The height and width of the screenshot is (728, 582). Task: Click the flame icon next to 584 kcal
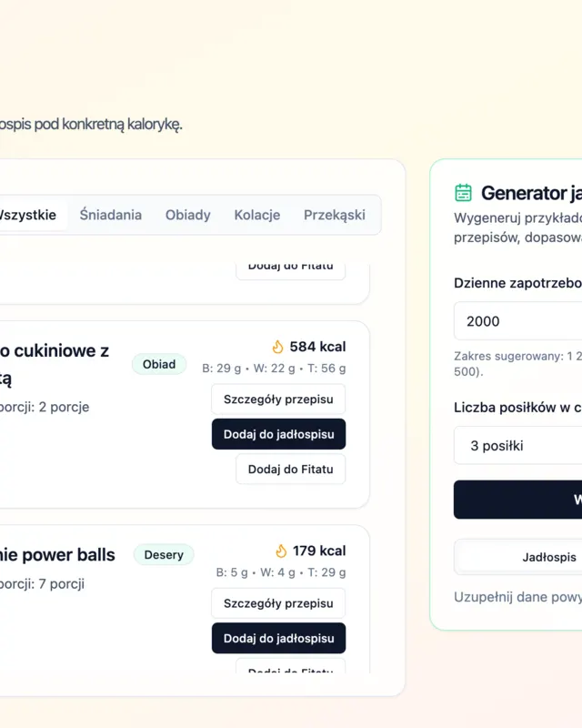[277, 347]
